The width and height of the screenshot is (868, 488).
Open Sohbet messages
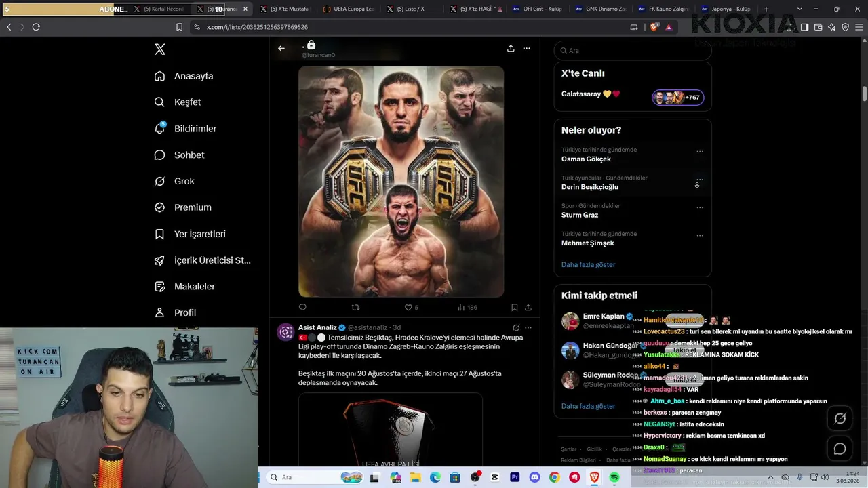(x=179, y=155)
